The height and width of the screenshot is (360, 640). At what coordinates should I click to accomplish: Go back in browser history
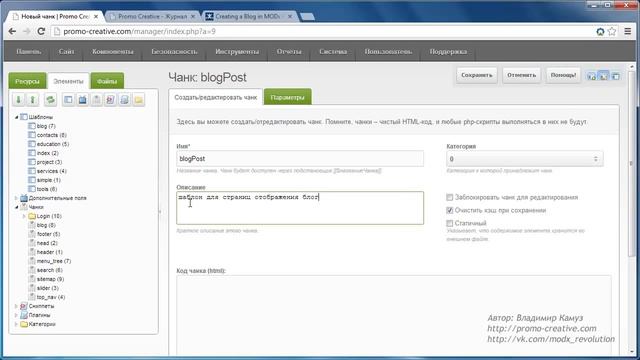pyautogui.click(x=12, y=31)
